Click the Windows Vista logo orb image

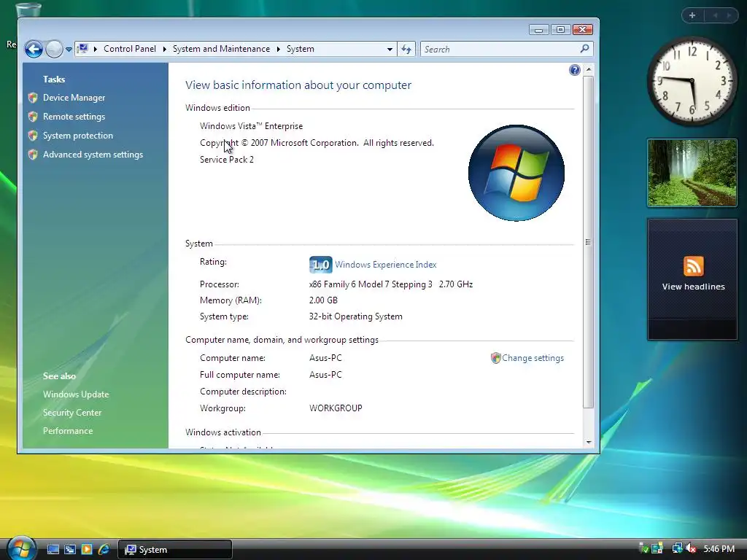pyautogui.click(x=516, y=173)
